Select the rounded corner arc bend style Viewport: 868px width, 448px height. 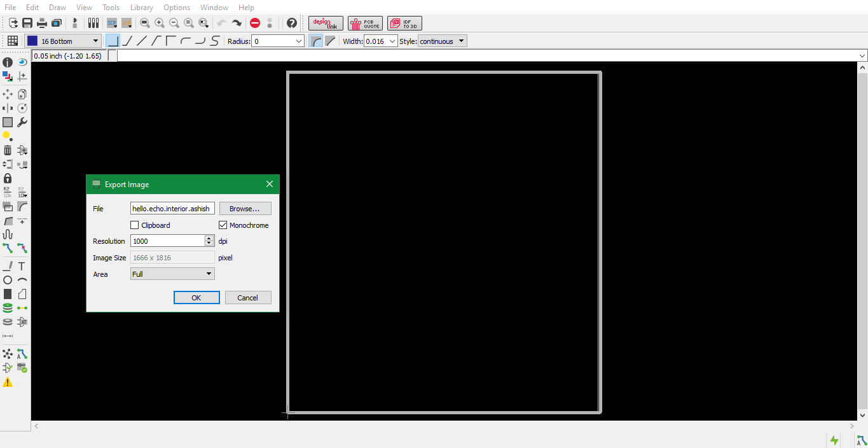[186, 41]
